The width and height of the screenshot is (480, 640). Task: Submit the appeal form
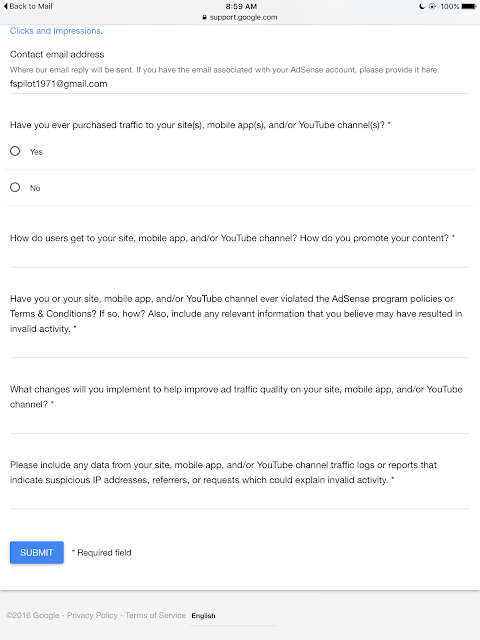click(37, 553)
